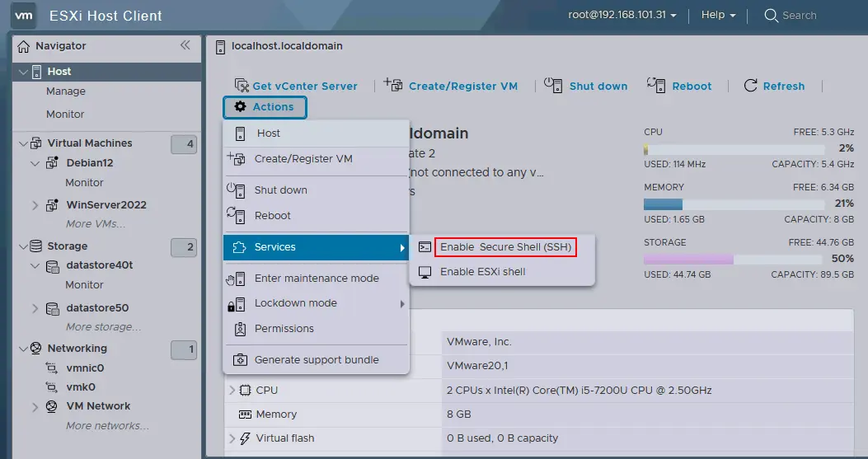The height and width of the screenshot is (459, 868).
Task: Collapse the Navigator panel with double-chevron icon
Action: click(x=185, y=45)
